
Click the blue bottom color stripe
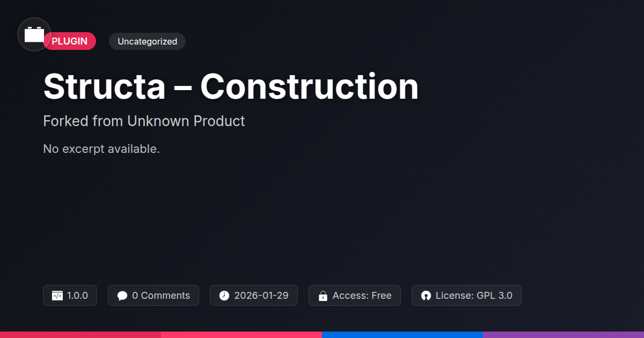[x=402, y=335]
